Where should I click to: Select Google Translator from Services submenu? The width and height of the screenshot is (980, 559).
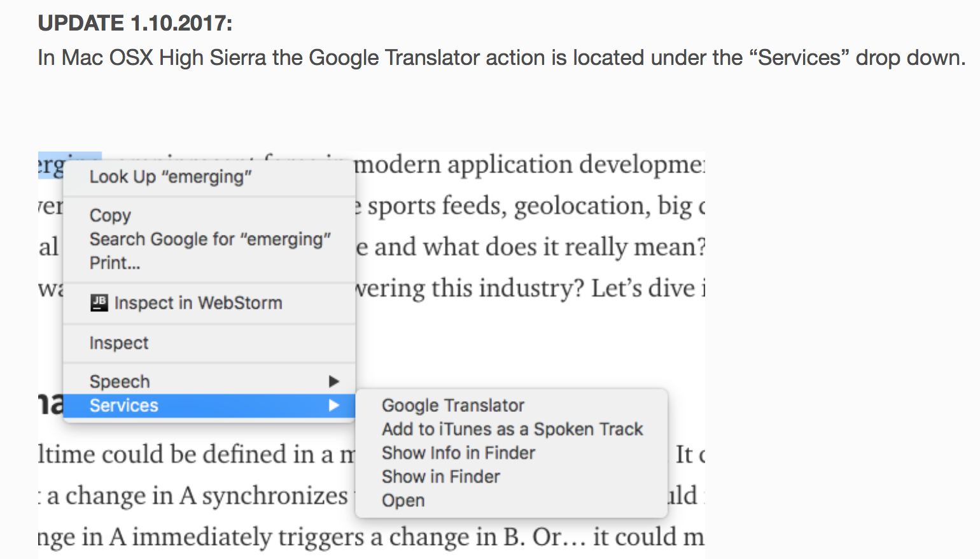pyautogui.click(x=512, y=406)
